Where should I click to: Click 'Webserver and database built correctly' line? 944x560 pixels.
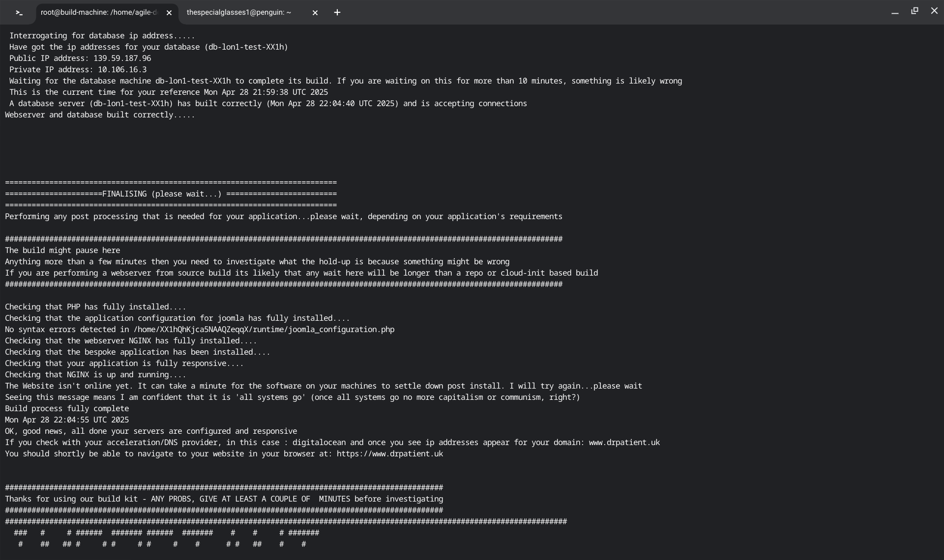coord(100,115)
